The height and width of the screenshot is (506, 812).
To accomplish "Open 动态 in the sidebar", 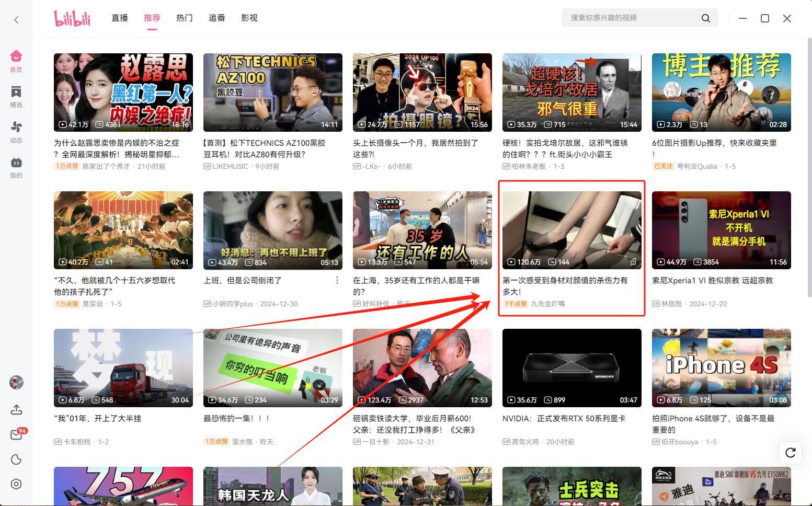I will coord(16,132).
